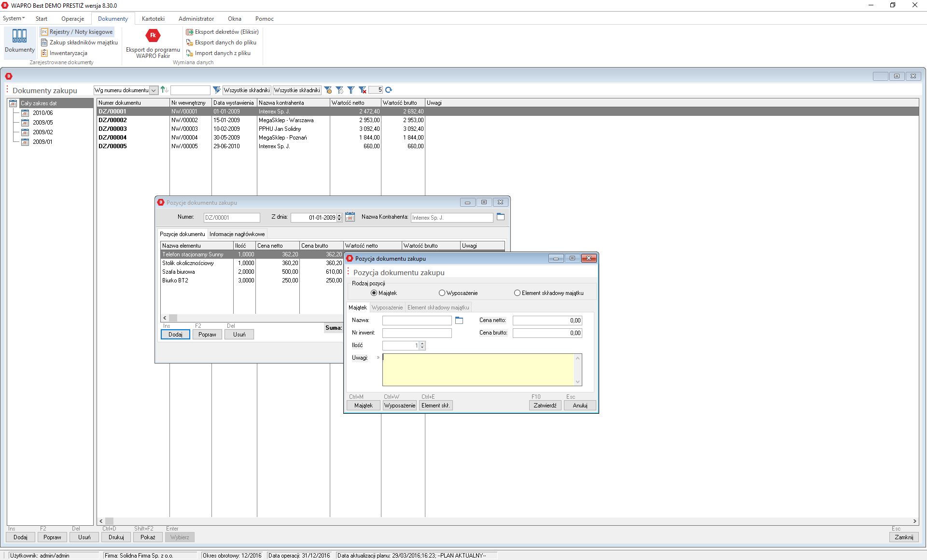927x560 pixels.
Task: Select the Wyposażenie radio button
Action: pyautogui.click(x=442, y=293)
